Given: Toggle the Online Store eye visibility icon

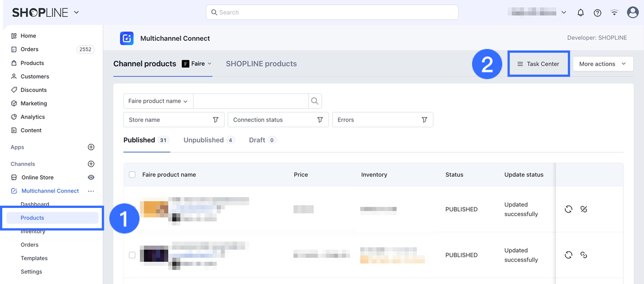Looking at the screenshot, I should 91,177.
